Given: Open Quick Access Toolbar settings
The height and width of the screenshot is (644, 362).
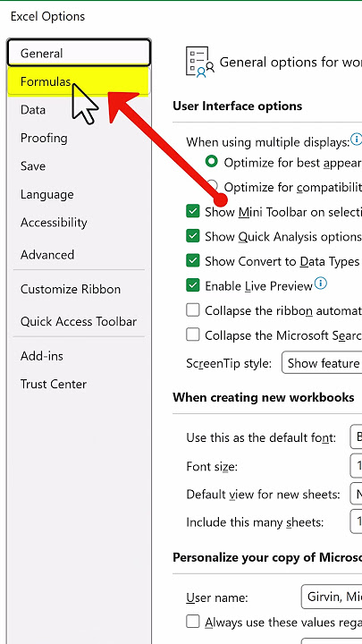Looking at the screenshot, I should tap(79, 322).
